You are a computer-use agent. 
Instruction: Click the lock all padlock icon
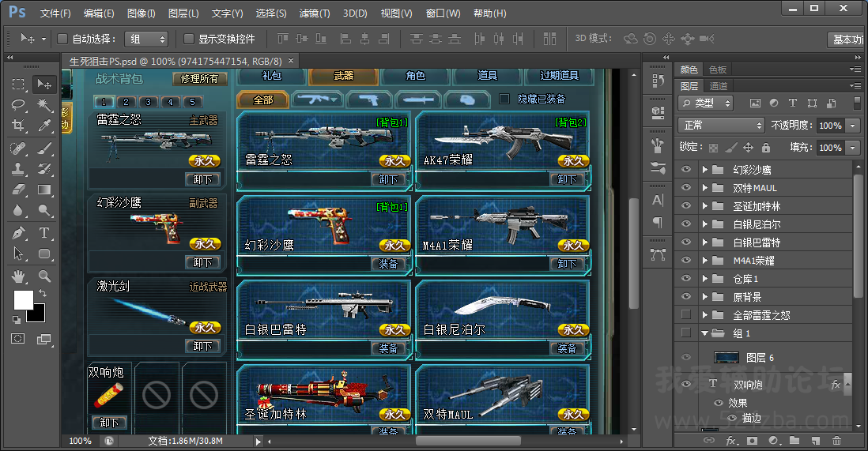765,148
